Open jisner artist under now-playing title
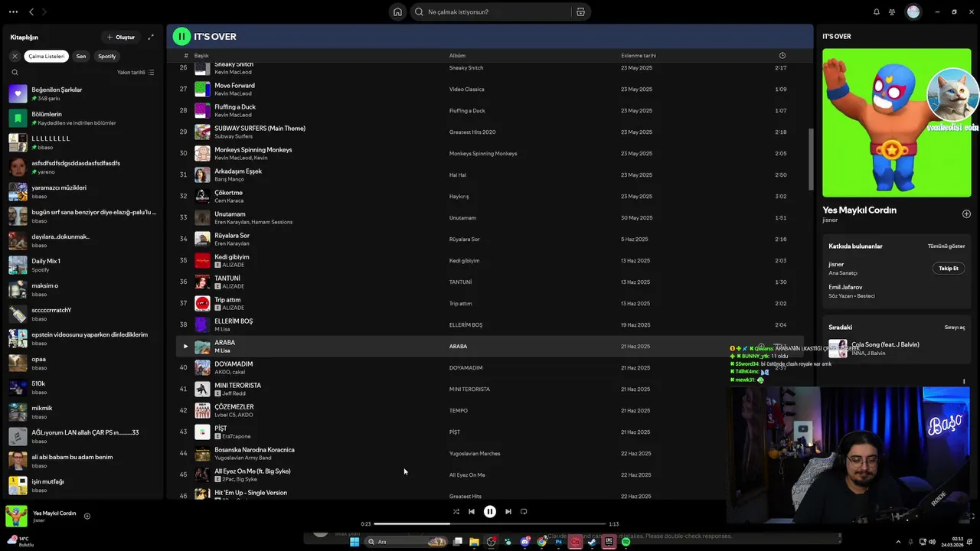This screenshot has width=980, height=551. tap(830, 220)
